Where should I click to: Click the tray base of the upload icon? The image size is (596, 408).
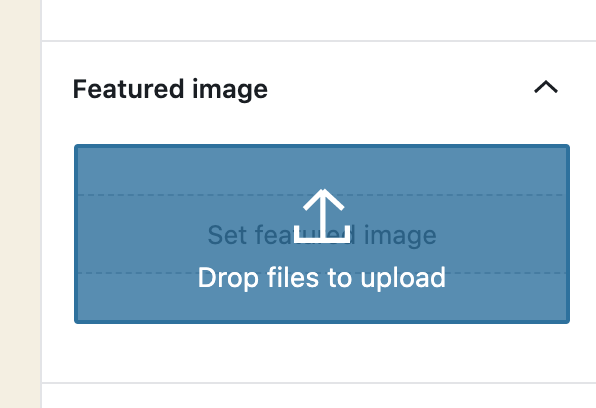pos(322,239)
